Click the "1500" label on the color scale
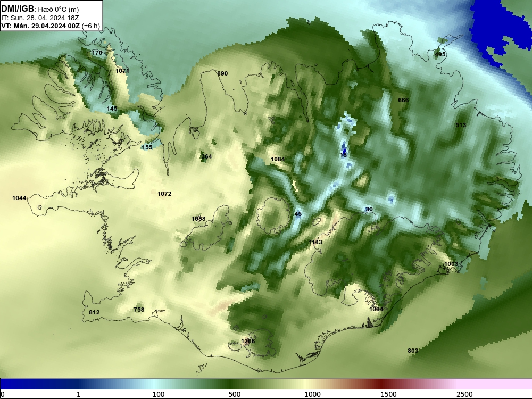Image resolution: width=532 pixels, height=399 pixels. point(388,394)
